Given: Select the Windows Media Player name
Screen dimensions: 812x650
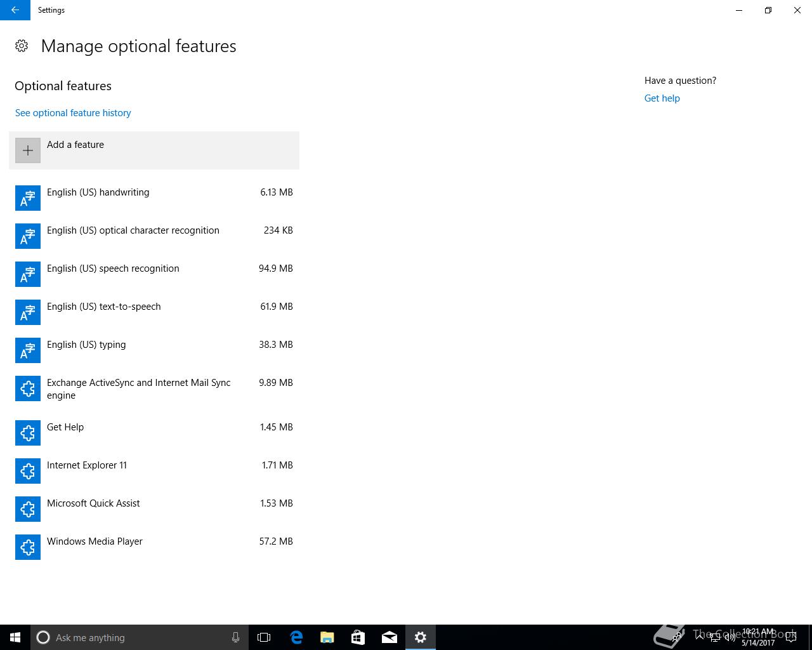Looking at the screenshot, I should pyautogui.click(x=95, y=541).
